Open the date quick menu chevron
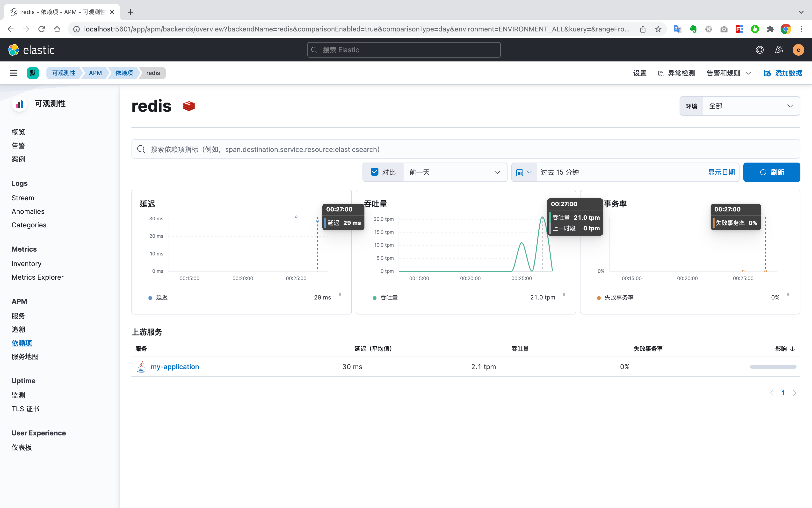The image size is (812, 508). tap(529, 172)
